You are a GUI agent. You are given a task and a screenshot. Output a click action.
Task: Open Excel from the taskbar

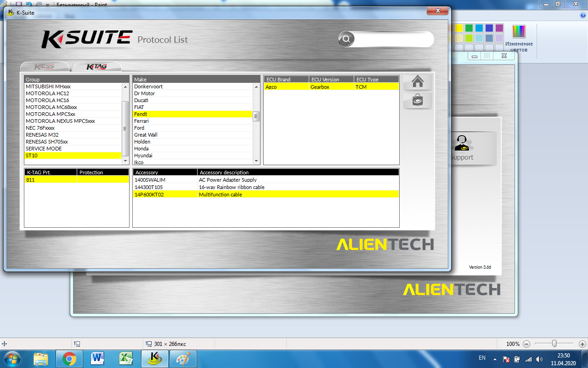126,358
